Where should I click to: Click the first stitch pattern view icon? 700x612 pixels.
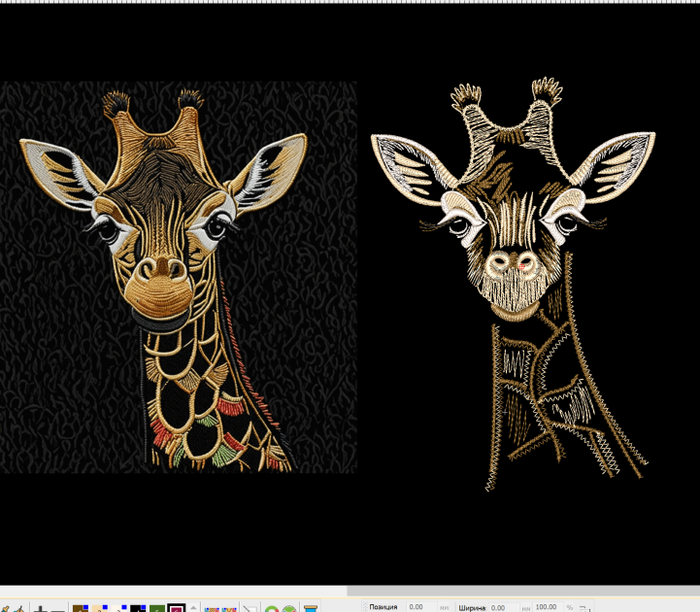[212, 609]
